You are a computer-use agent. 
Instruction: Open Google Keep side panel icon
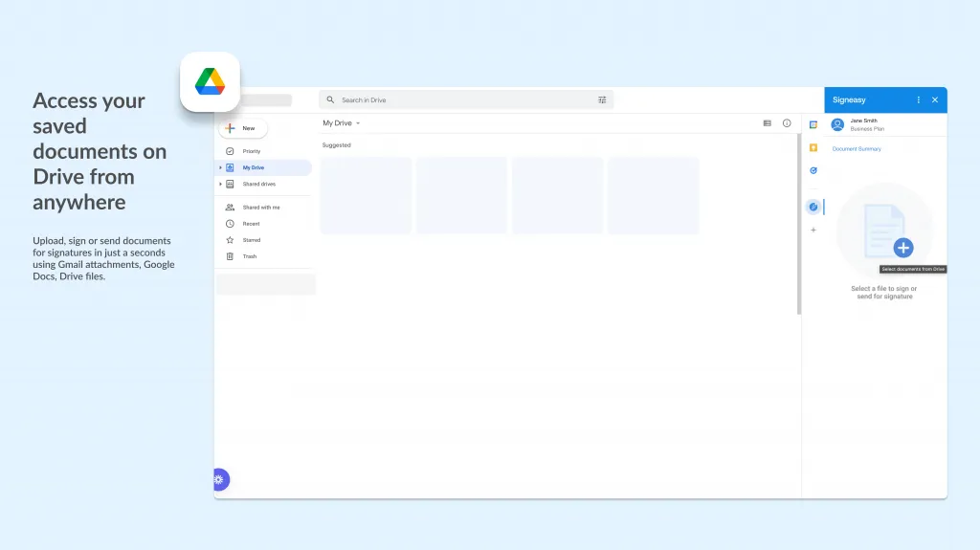pyautogui.click(x=813, y=147)
